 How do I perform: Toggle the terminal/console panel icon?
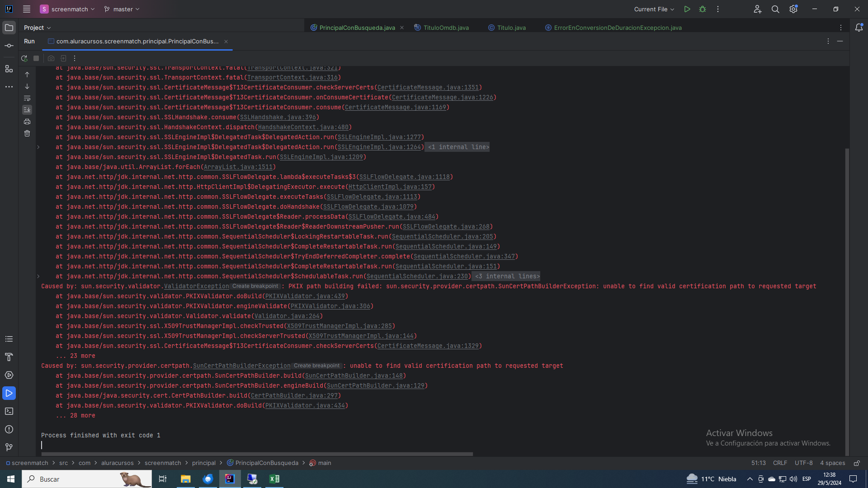9,412
